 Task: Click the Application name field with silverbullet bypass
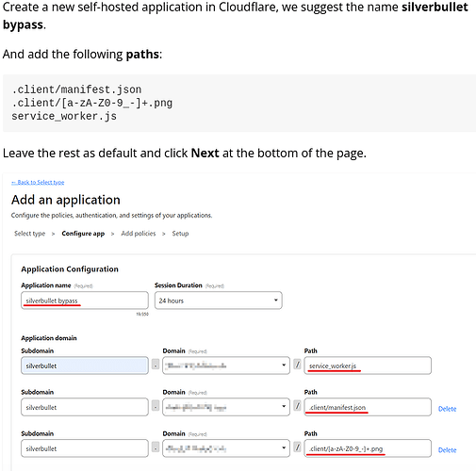point(85,300)
